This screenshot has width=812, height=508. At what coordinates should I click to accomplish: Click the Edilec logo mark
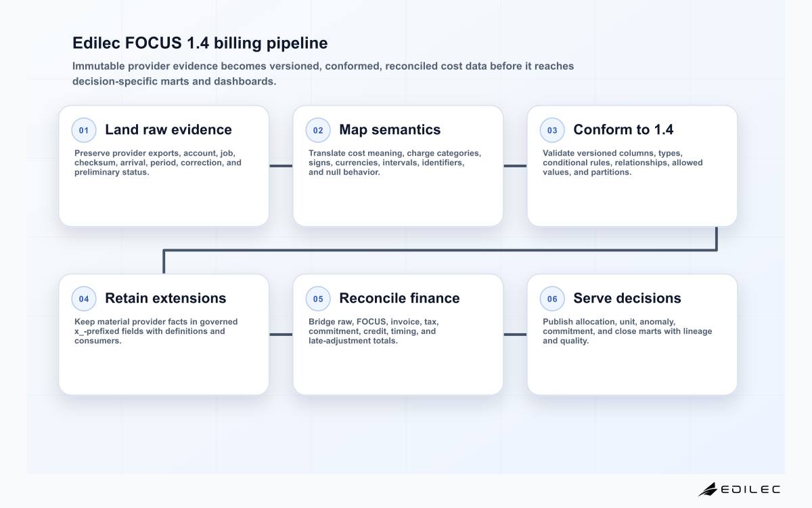(x=708, y=489)
